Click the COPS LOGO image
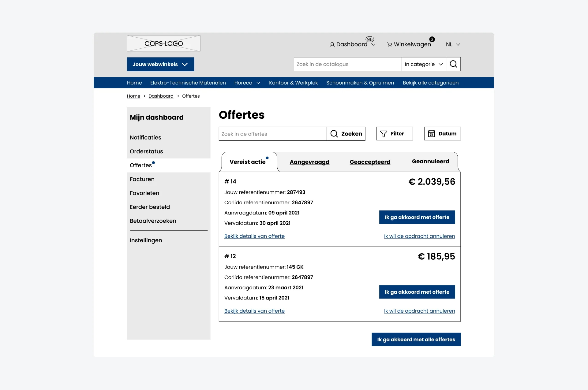Viewport: 588px width, 390px height. [x=164, y=43]
